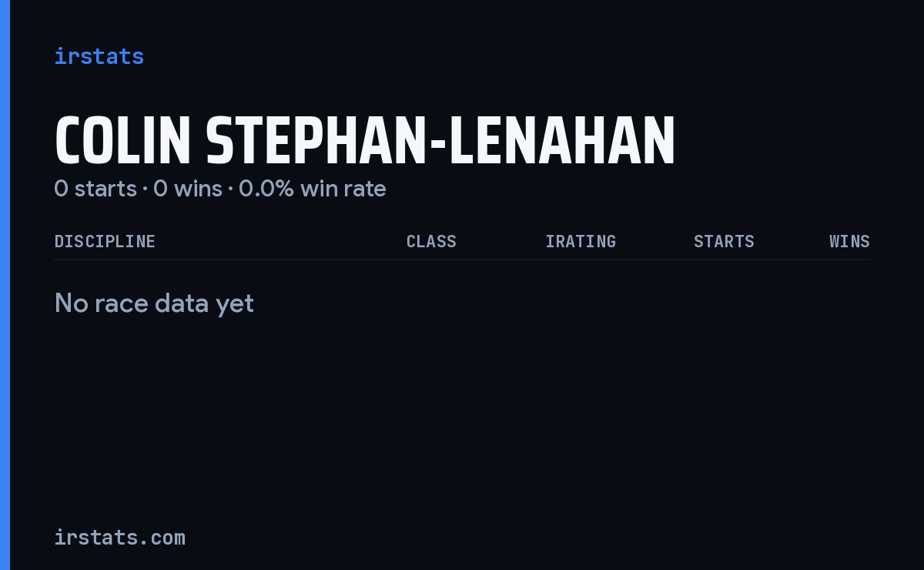Image resolution: width=924 pixels, height=570 pixels.
Task: Click the divider line under the table headers
Action: tap(462, 260)
